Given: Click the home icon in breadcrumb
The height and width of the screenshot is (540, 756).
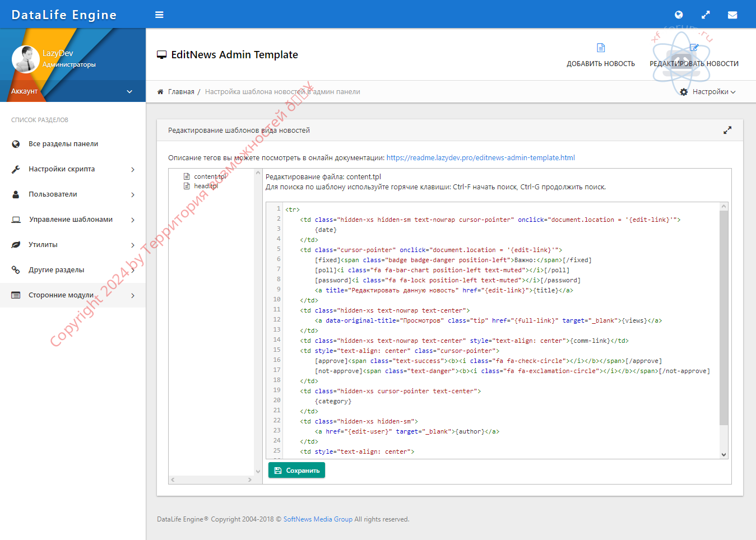Looking at the screenshot, I should [160, 92].
